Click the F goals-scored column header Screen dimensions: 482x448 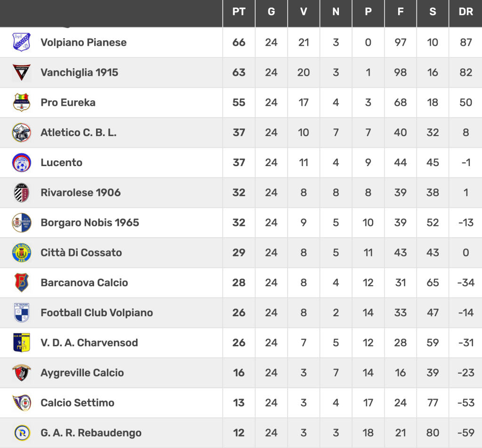(x=400, y=12)
